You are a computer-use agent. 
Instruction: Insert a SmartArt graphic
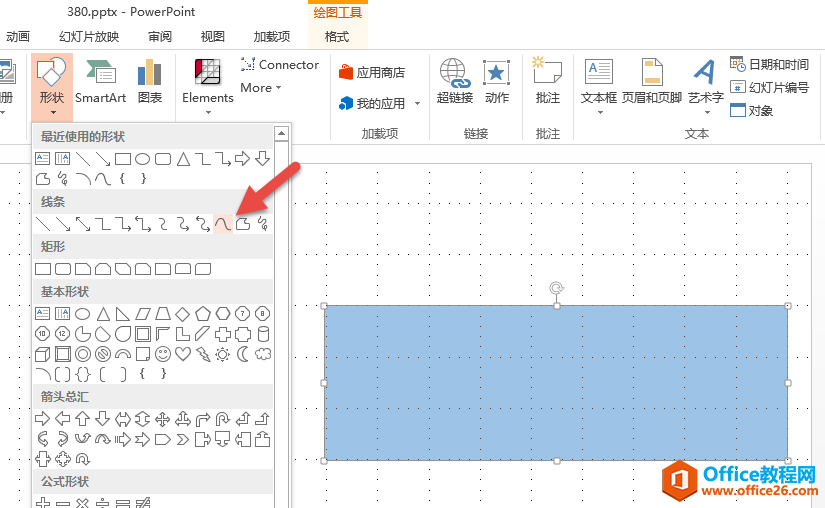click(x=100, y=81)
